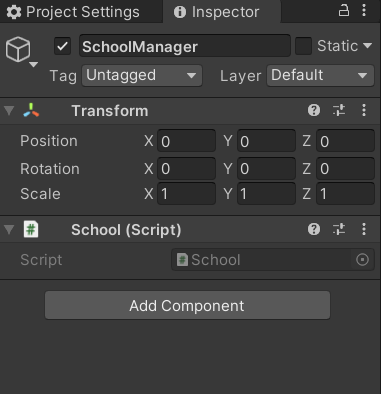This screenshot has height=394, width=381.
Task: Open the Untagged tag dropdown
Action: pyautogui.click(x=142, y=76)
